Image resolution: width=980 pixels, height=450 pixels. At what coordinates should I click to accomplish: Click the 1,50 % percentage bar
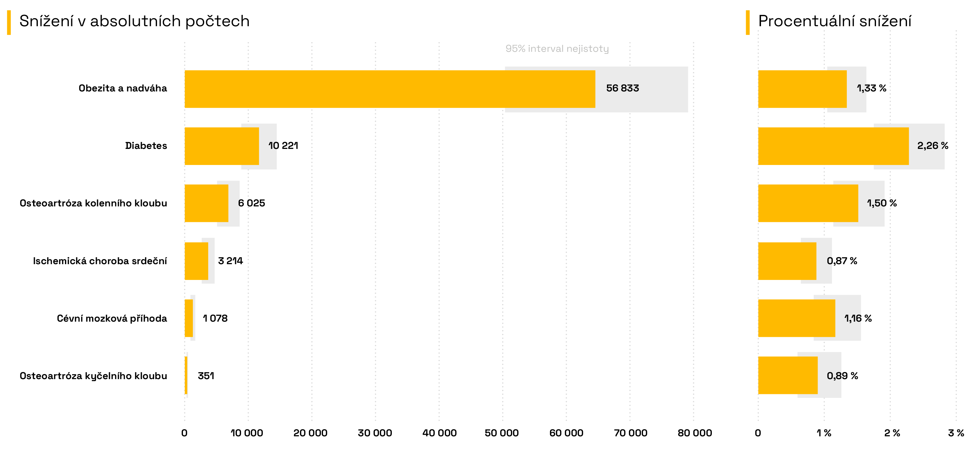coord(808,203)
